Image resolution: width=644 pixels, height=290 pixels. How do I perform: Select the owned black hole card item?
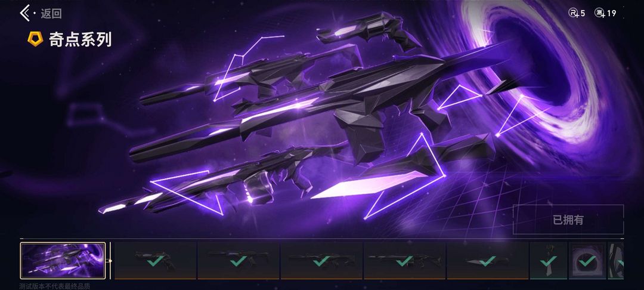click(587, 260)
